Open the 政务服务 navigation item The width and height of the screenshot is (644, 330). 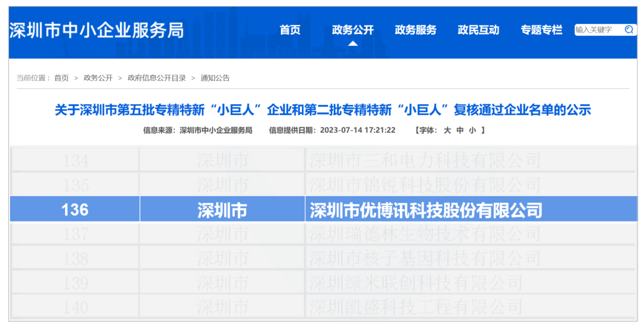(416, 30)
